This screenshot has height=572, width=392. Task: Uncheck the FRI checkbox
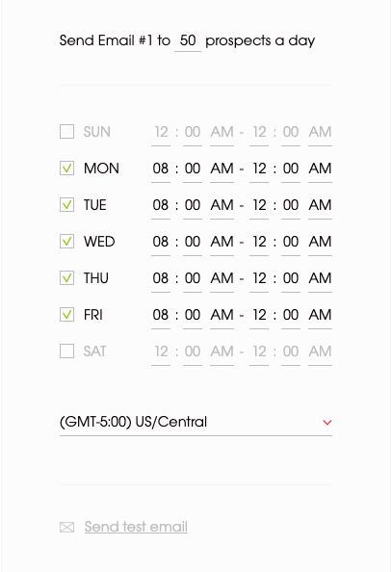tap(66, 315)
